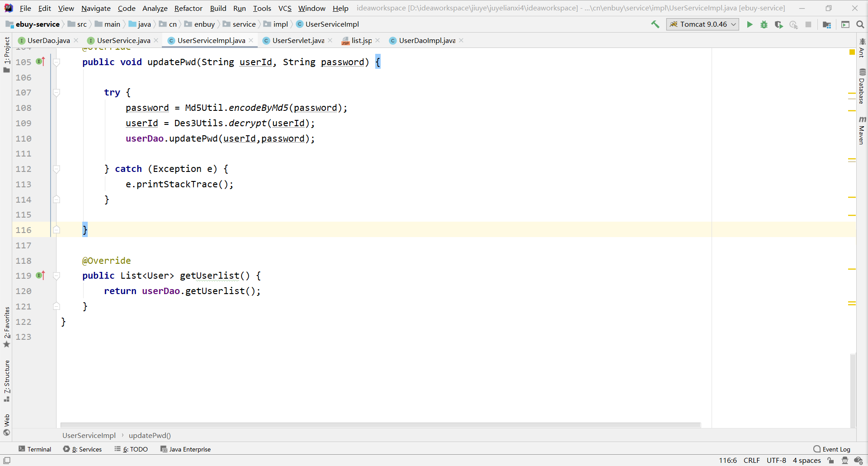This screenshot has width=868, height=466.
Task: Open the Tomcat 9.0.46 run configuration dropdown
Action: pyautogui.click(x=703, y=24)
